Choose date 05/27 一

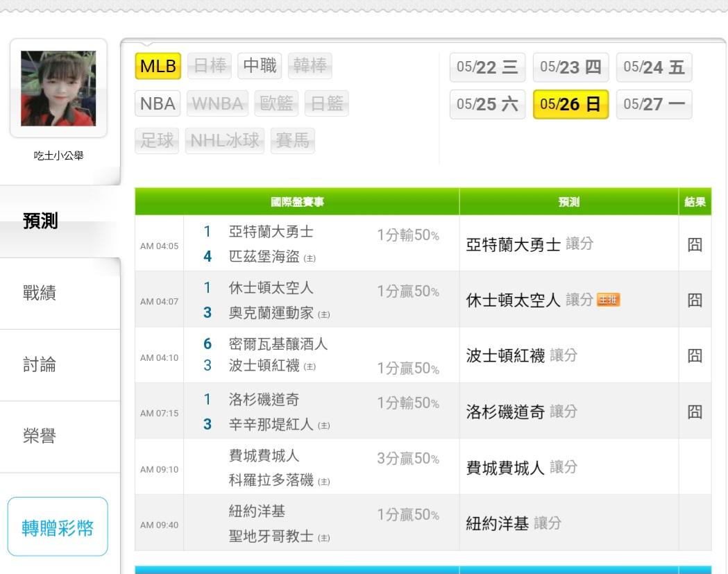654,104
